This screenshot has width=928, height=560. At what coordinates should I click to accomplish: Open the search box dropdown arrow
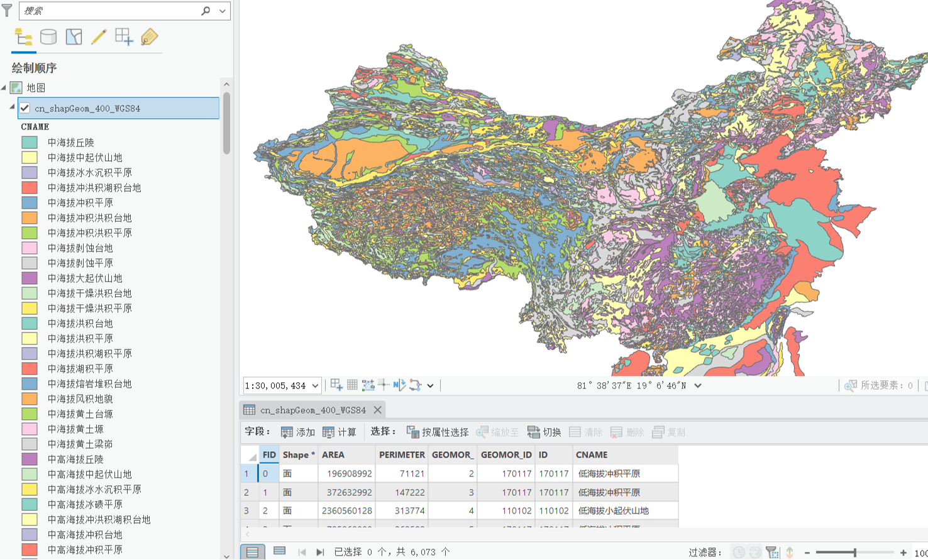point(223,11)
